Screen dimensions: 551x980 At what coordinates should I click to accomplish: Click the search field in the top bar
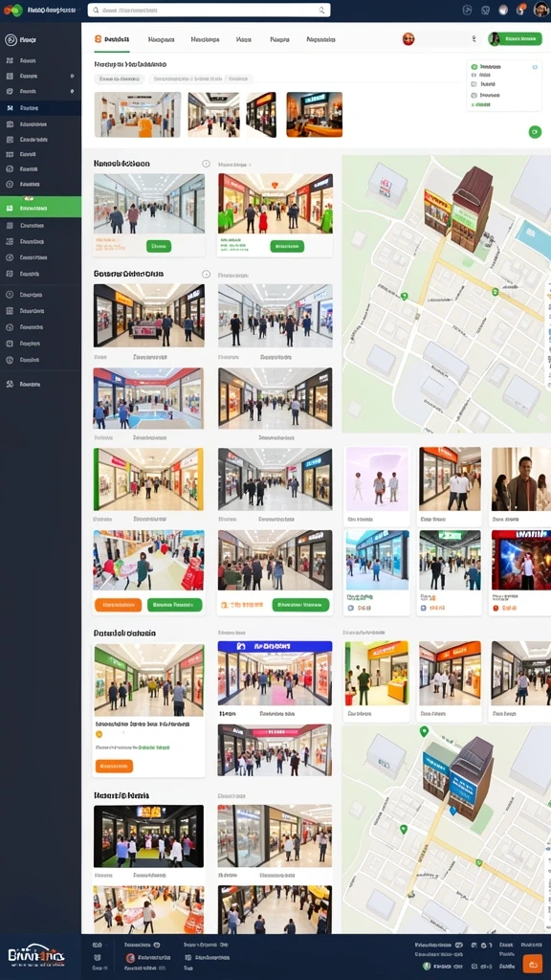click(209, 10)
